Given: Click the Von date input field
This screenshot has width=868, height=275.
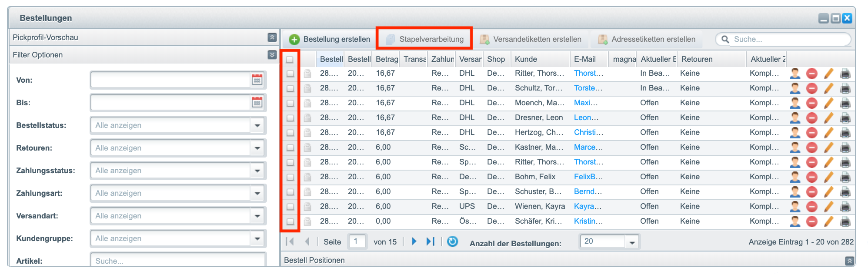Looking at the screenshot, I should [x=170, y=80].
